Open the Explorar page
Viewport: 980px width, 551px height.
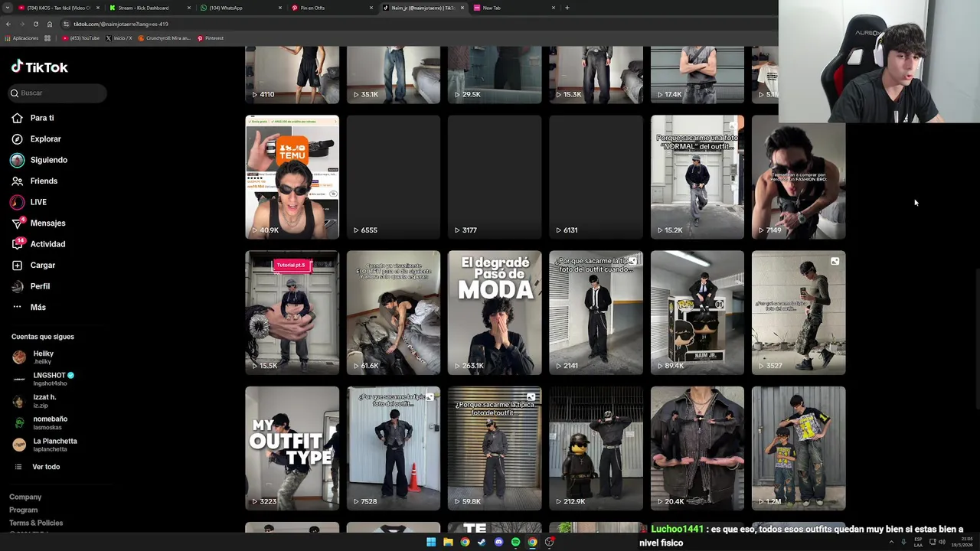(x=36, y=139)
